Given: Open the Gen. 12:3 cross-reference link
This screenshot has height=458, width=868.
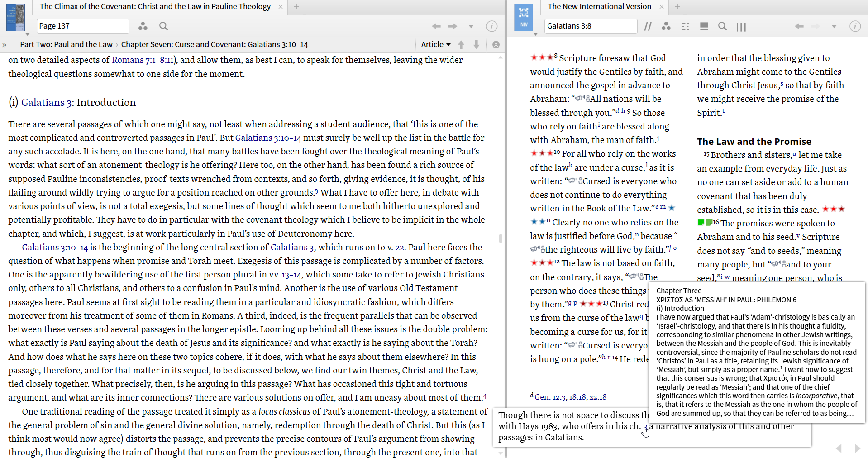Looking at the screenshot, I should point(550,397).
